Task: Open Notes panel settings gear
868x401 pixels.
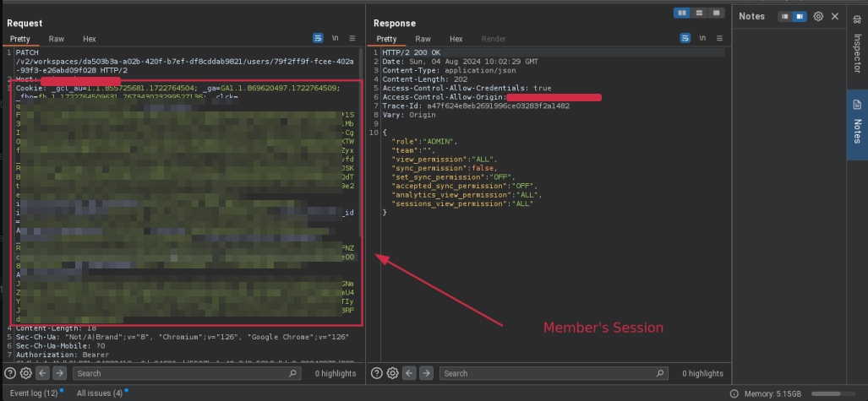Action: (818, 16)
